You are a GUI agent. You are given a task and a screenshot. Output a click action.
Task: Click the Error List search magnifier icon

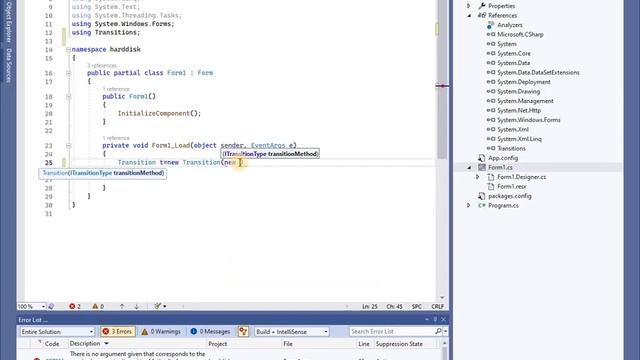point(438,331)
